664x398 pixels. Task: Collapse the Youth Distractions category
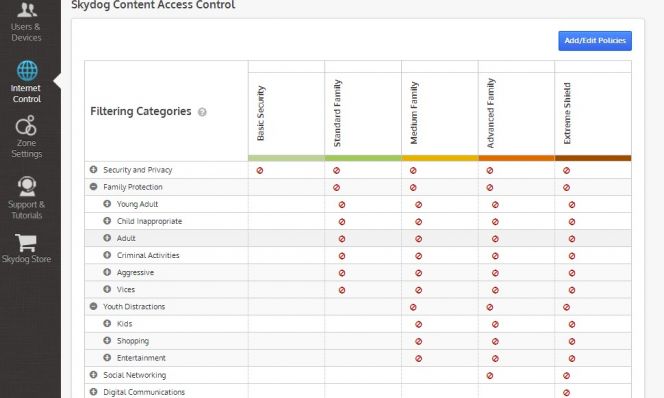[94, 306]
